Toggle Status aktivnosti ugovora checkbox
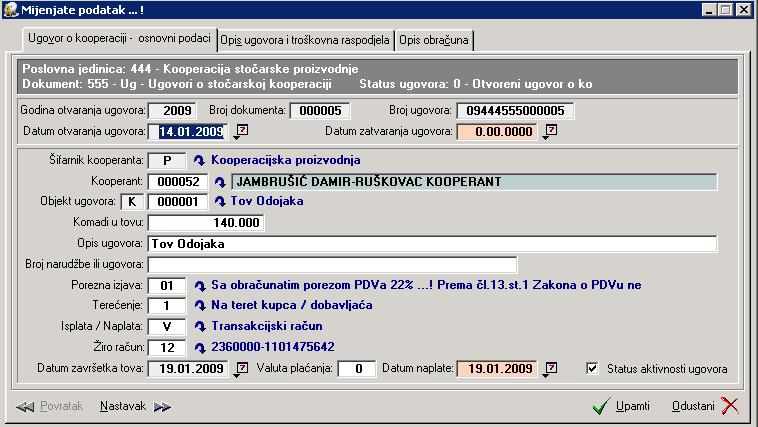 pos(592,368)
